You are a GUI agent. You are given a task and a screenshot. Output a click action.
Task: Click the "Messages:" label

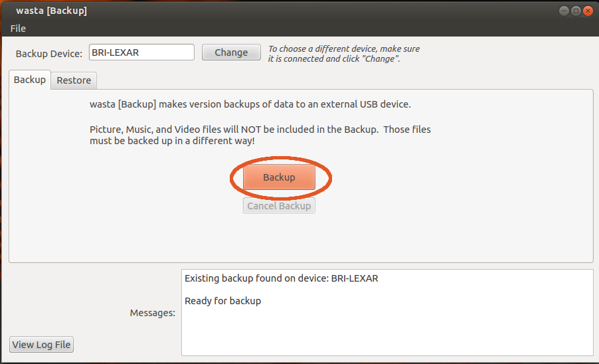pyautogui.click(x=153, y=313)
